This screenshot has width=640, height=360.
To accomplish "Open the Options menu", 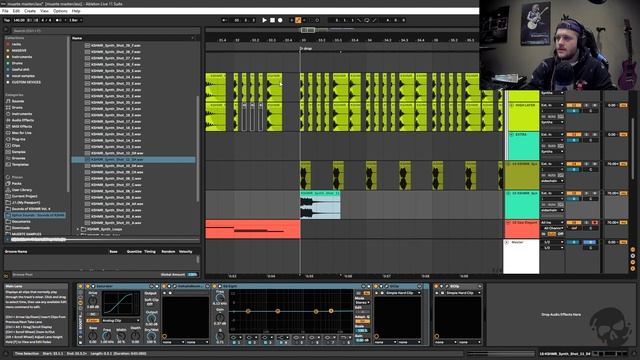I will tap(60, 11).
